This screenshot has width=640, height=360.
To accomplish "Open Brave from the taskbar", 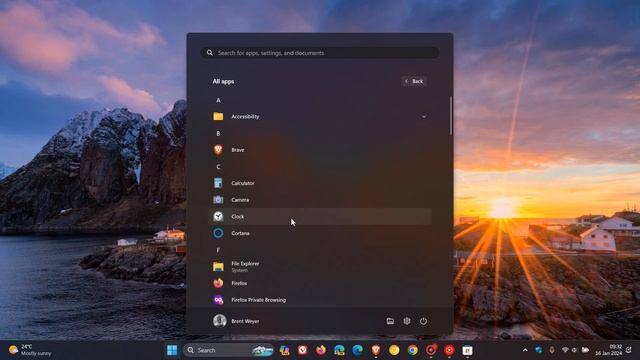I will 376,350.
